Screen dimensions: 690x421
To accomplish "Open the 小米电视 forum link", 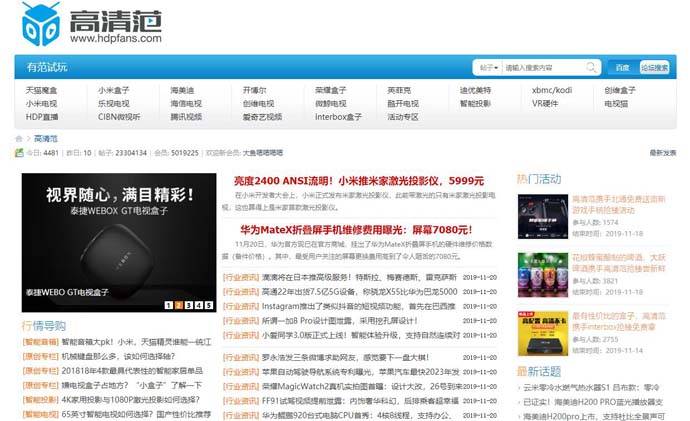I will pos(41,103).
